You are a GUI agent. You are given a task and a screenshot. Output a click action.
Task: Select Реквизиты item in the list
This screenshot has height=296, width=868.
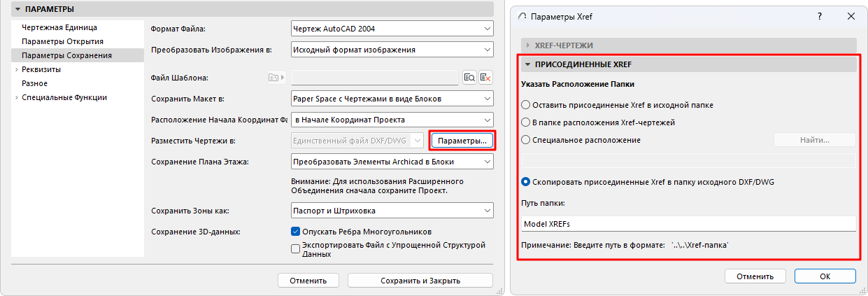tap(41, 69)
